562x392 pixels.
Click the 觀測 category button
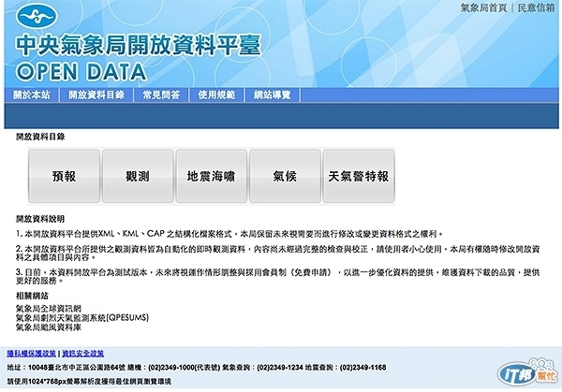click(x=138, y=176)
